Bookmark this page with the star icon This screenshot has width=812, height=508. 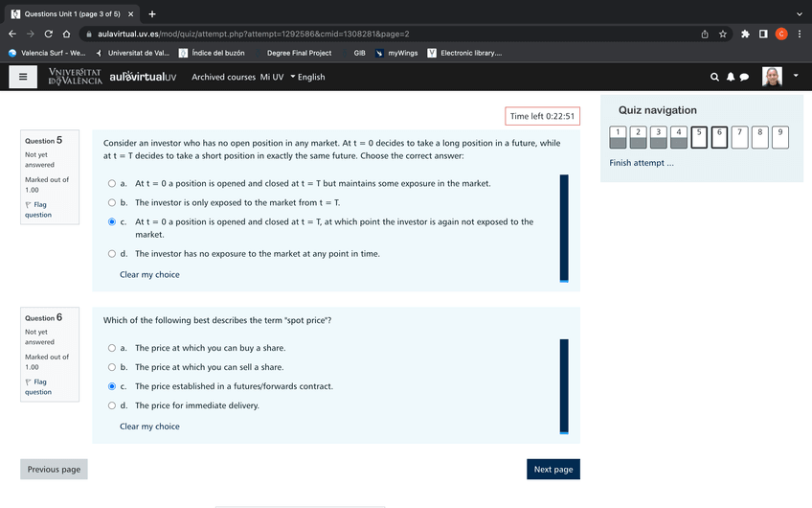tap(723, 34)
